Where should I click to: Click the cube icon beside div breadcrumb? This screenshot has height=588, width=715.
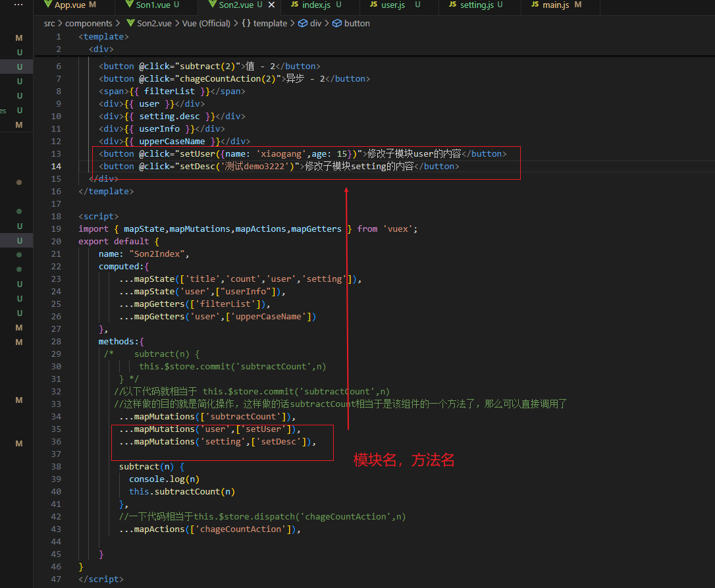coord(303,23)
